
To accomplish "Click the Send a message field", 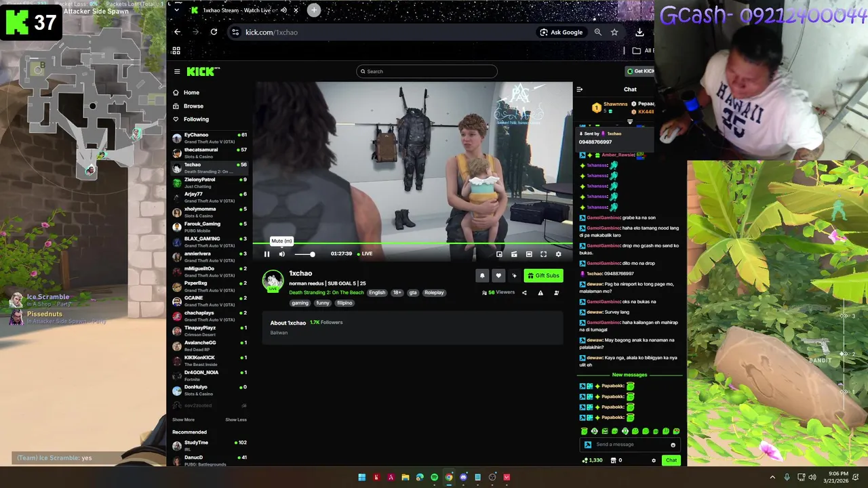I will point(630,445).
